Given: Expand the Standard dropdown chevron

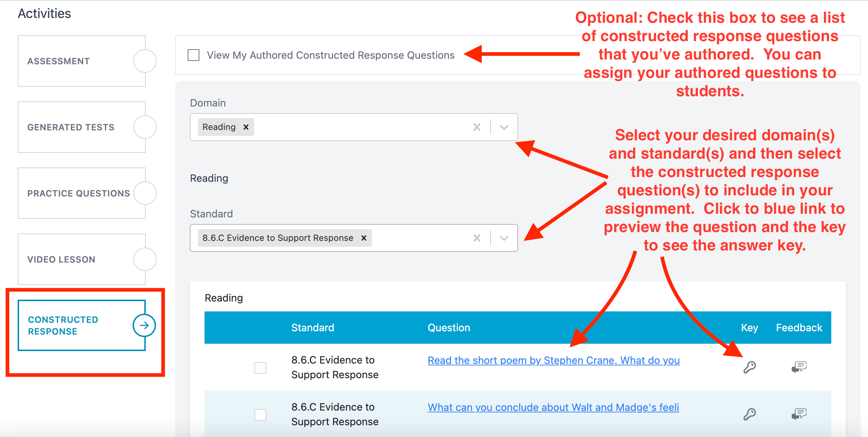Looking at the screenshot, I should pyautogui.click(x=504, y=238).
